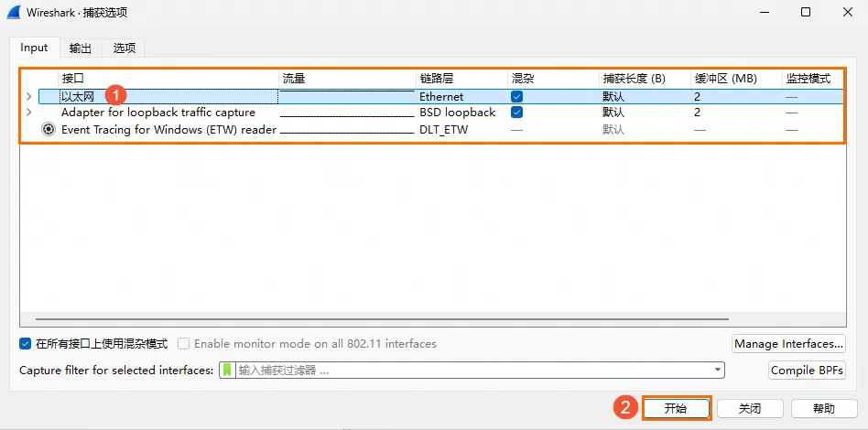Image resolution: width=868 pixels, height=430 pixels.
Task: Click the ETW reader radio-style gear icon
Action: 49,130
